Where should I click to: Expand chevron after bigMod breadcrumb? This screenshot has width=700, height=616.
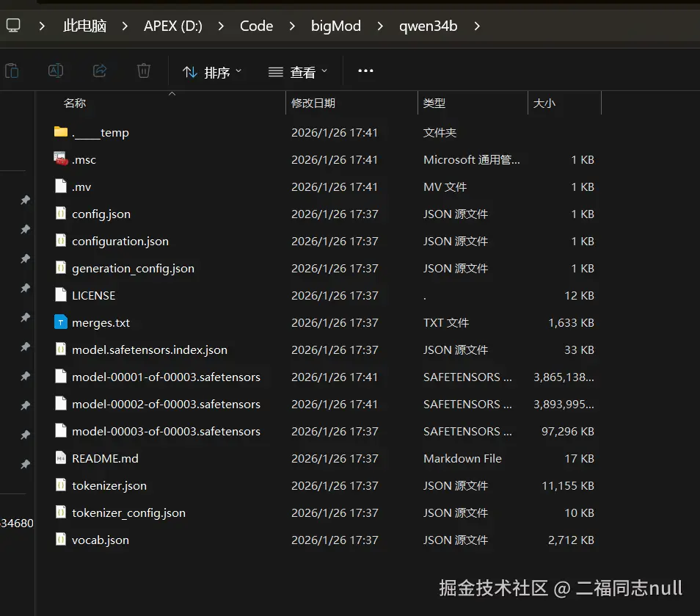(x=380, y=26)
